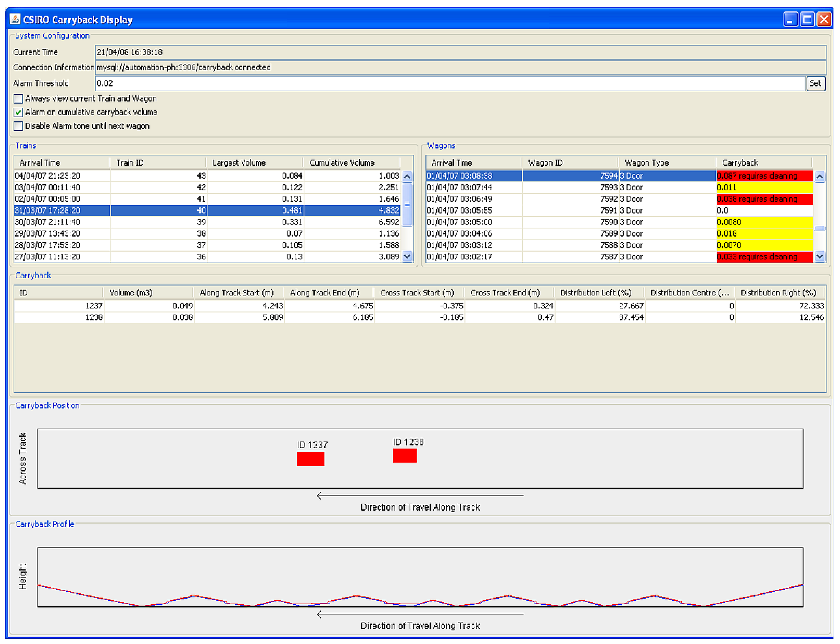Click the Java app icon in title bar
840x644 pixels.
point(15,19)
